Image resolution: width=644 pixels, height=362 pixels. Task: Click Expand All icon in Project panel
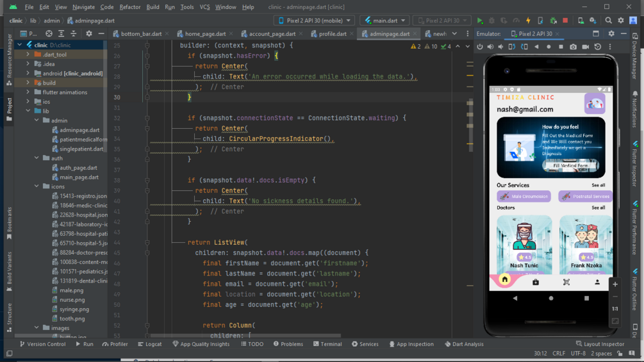point(62,34)
